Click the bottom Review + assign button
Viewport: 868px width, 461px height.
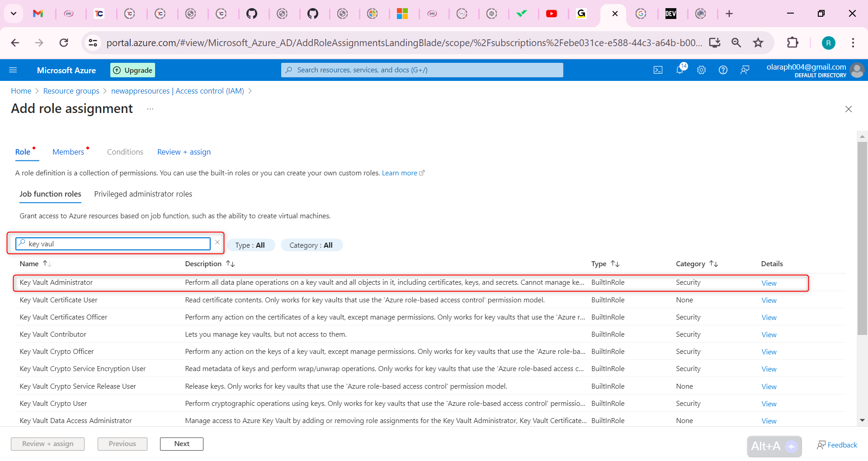tap(48, 444)
